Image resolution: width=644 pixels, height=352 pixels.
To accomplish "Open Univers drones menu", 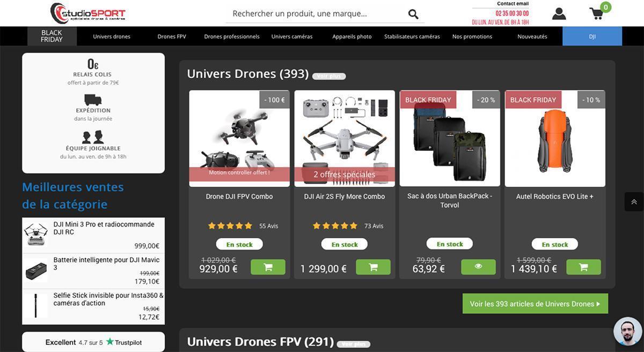I will [112, 36].
